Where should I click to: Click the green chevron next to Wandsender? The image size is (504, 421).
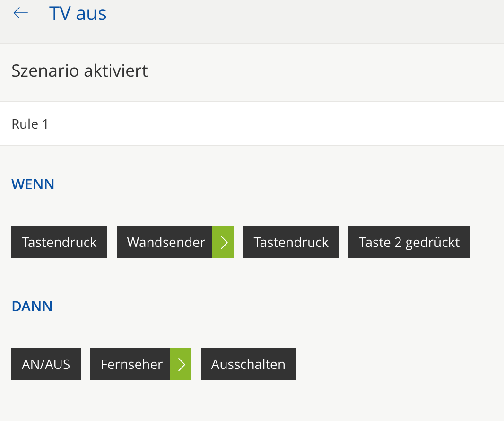coord(223,242)
